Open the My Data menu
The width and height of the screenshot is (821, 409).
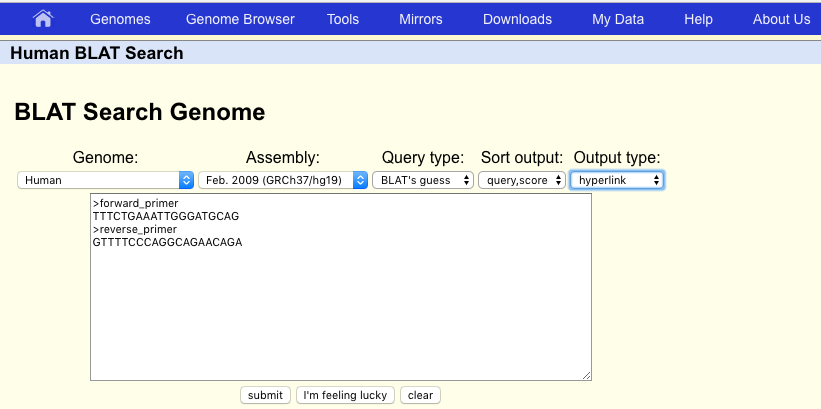[618, 19]
